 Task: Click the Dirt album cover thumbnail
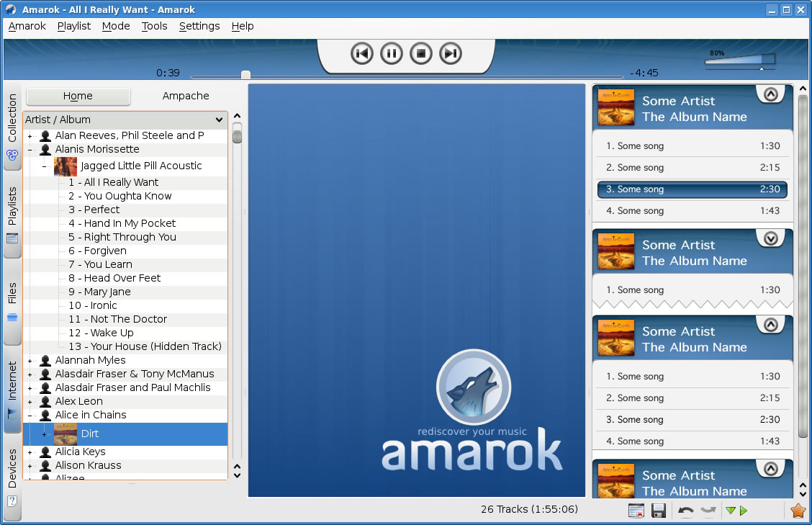(66, 434)
